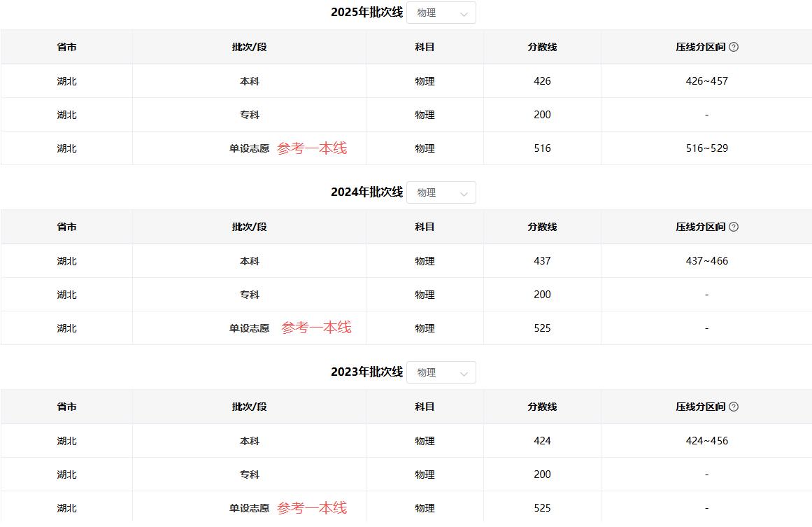The width and height of the screenshot is (812, 527).
Task: Click the 2024 分数线 column header
Action: [542, 227]
